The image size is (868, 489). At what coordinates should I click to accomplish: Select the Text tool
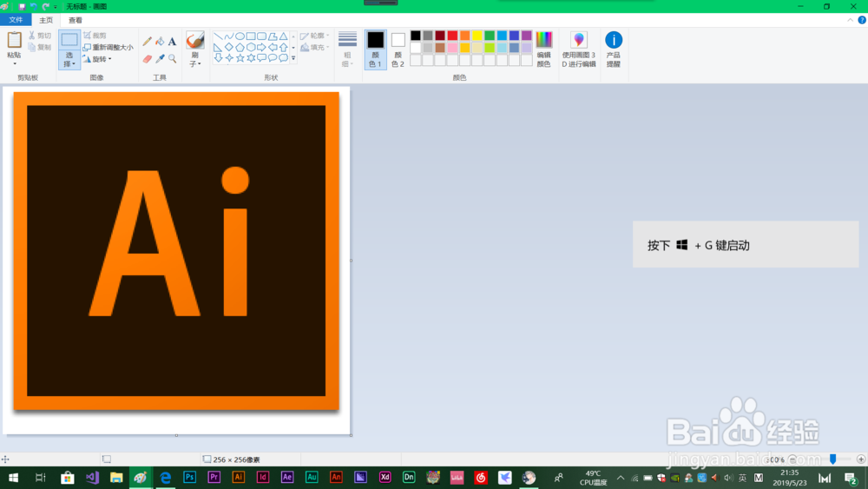(x=172, y=42)
